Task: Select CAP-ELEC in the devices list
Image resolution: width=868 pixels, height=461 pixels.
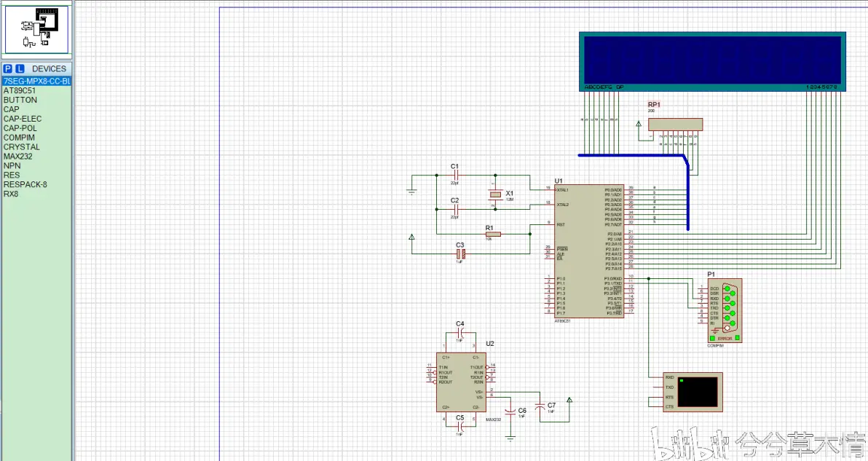Action: pyautogui.click(x=23, y=119)
